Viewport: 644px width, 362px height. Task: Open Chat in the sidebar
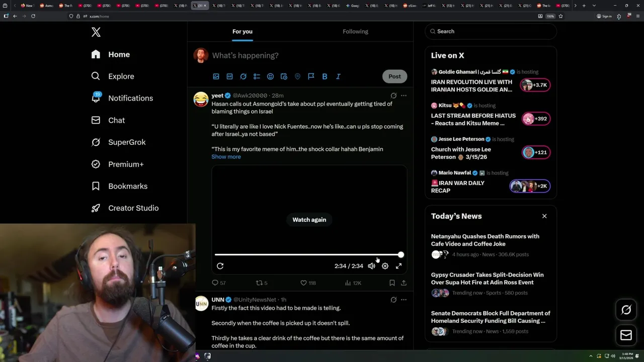coord(108,120)
